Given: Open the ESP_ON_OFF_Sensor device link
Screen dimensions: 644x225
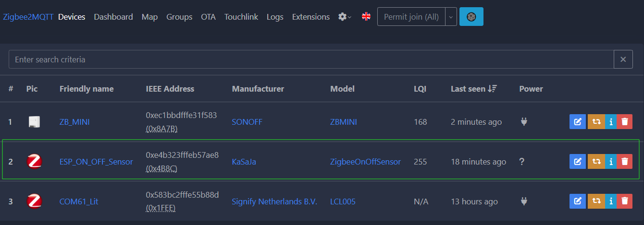Looking at the screenshot, I should (96, 162).
